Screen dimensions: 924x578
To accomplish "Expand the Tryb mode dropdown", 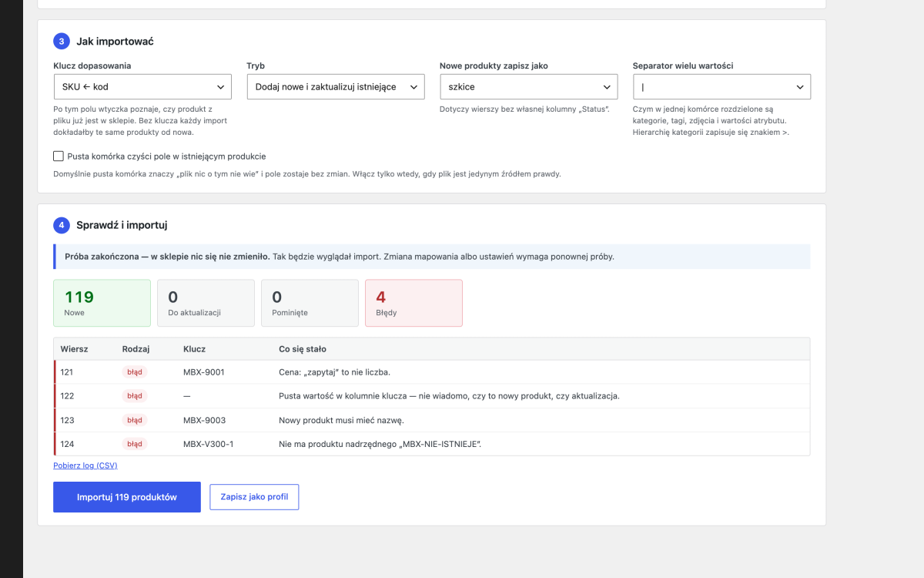I will coord(336,86).
